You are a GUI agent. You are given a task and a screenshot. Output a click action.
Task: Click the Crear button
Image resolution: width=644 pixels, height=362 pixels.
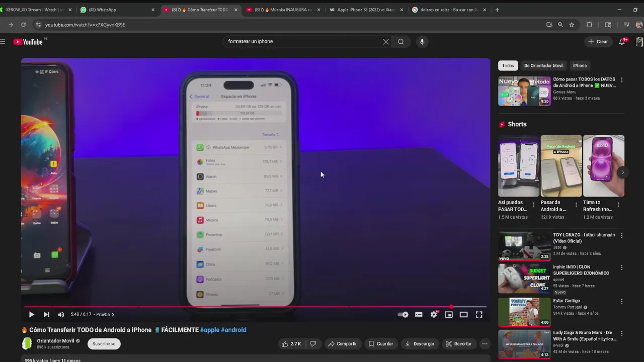pos(598,42)
